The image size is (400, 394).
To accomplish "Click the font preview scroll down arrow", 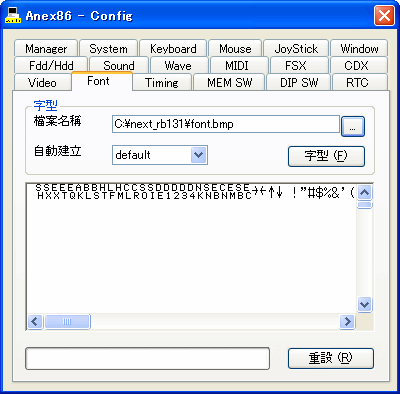I will pyautogui.click(x=364, y=304).
